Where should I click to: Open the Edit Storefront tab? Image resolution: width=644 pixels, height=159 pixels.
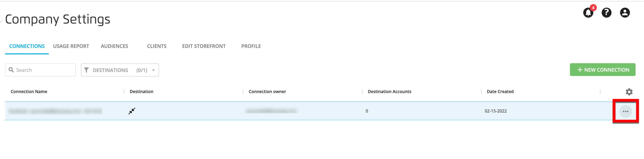[204, 46]
